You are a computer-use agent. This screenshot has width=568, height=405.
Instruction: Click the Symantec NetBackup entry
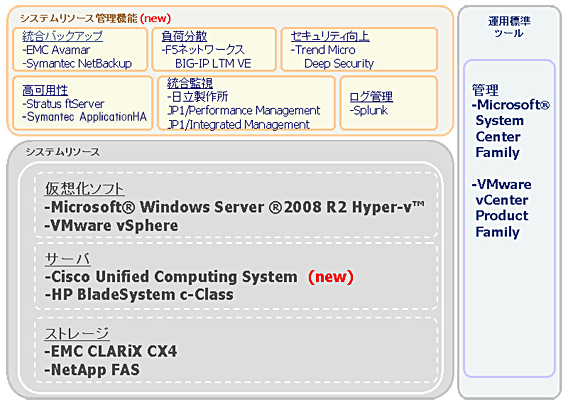tap(77, 63)
